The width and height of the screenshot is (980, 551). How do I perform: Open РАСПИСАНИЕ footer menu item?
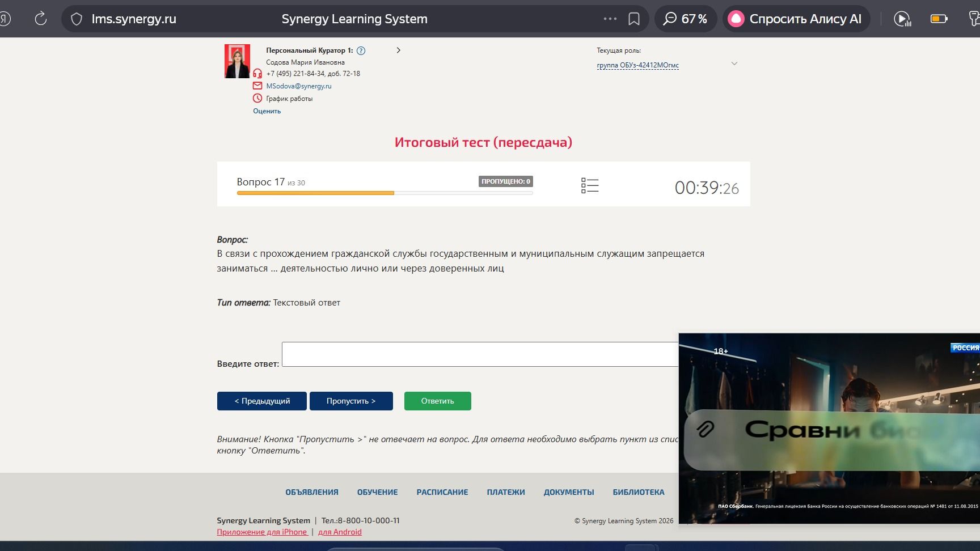pyautogui.click(x=442, y=492)
